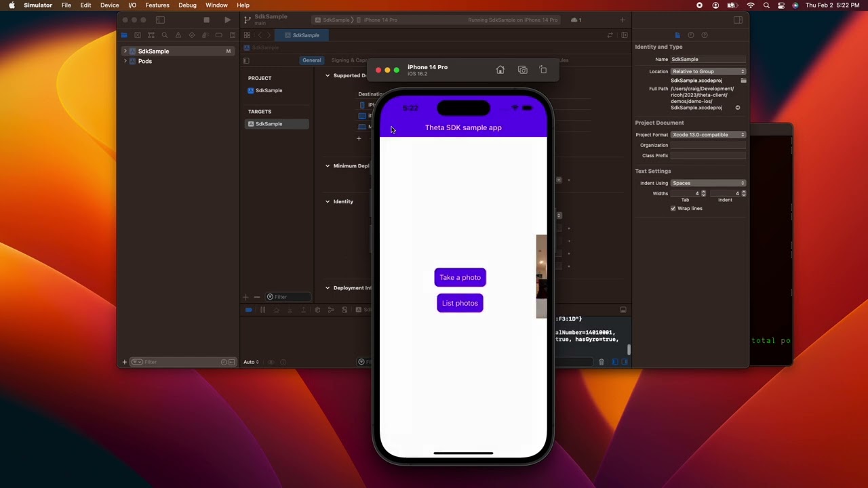Screen dimensions: 868x488
Task: Clear the debug console with trash icon
Action: point(601,362)
